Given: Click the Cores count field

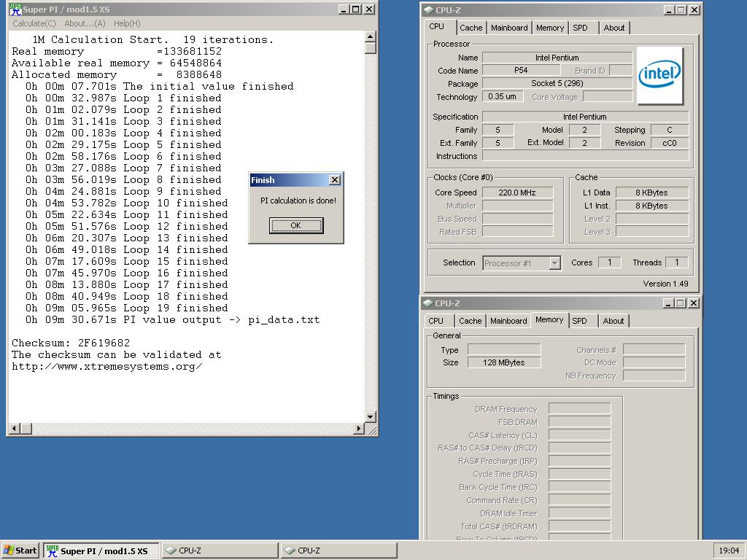Looking at the screenshot, I should click(609, 262).
